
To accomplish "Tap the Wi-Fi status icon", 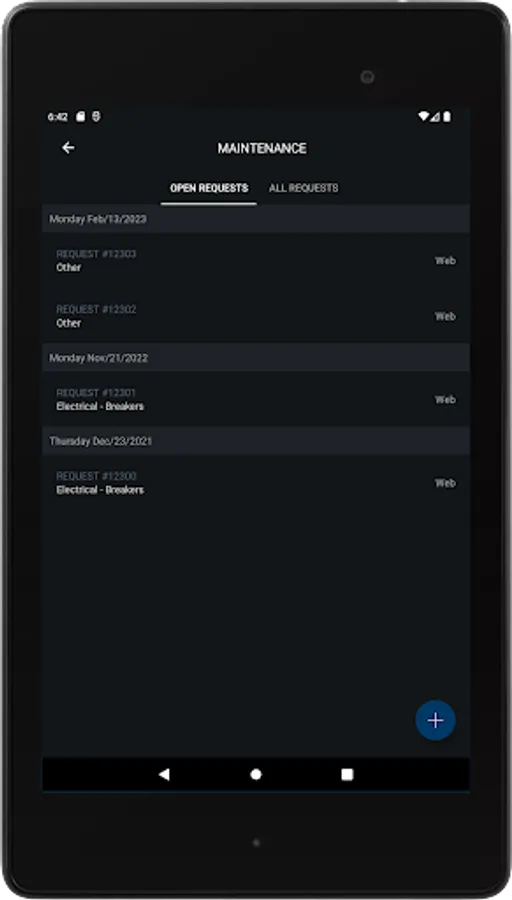I will pyautogui.click(x=424, y=117).
